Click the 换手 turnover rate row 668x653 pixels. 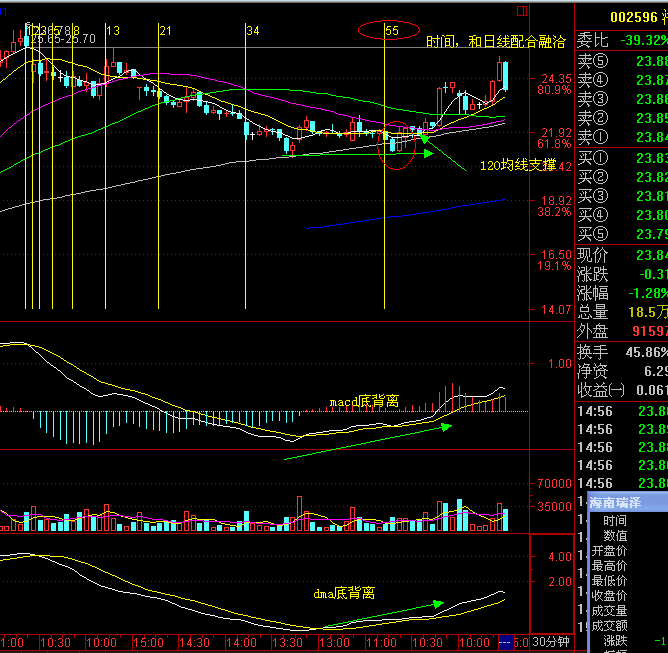[622, 352]
